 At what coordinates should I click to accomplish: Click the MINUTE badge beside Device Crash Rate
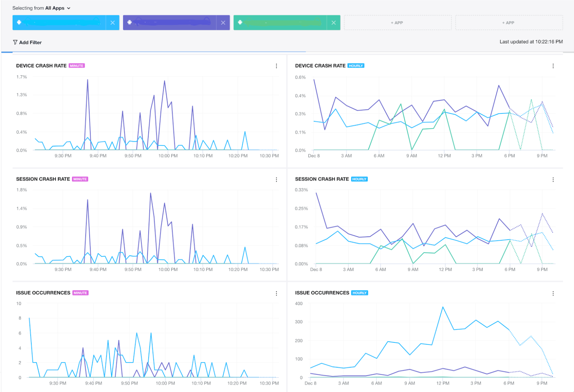click(77, 66)
